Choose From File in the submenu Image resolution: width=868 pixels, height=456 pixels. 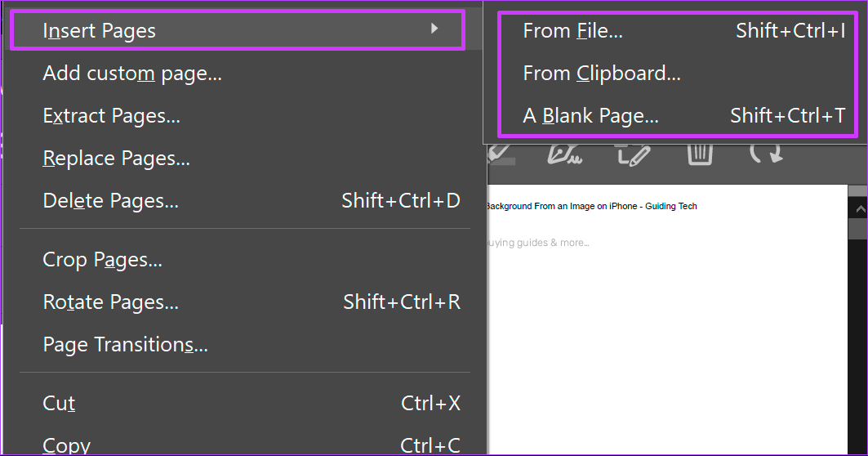(572, 31)
